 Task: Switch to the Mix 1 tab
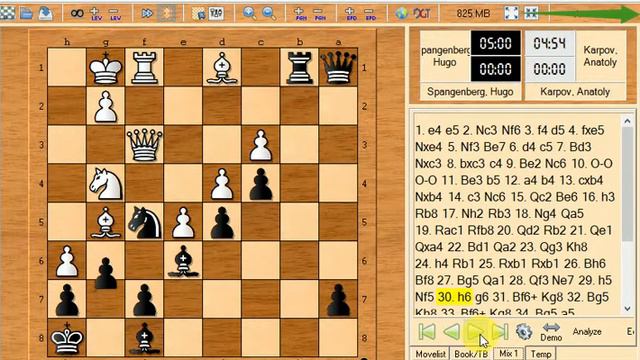tap(508, 353)
